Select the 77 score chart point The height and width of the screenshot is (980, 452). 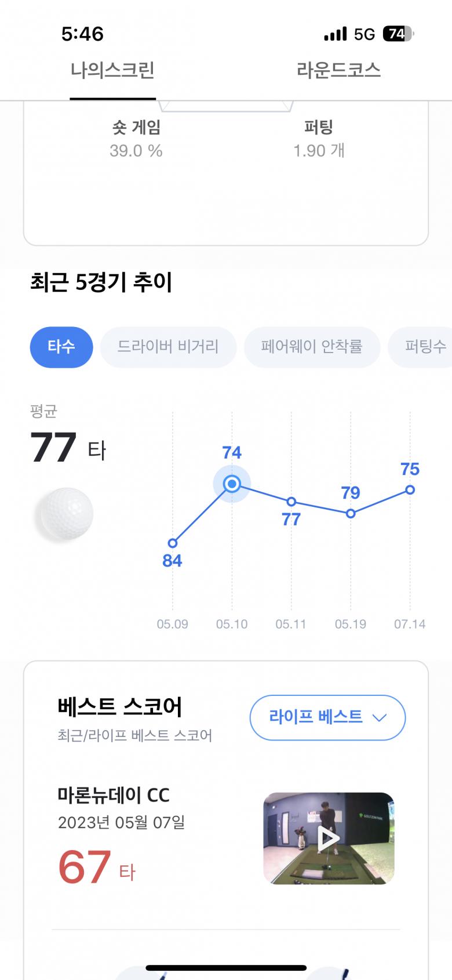pyautogui.click(x=291, y=502)
